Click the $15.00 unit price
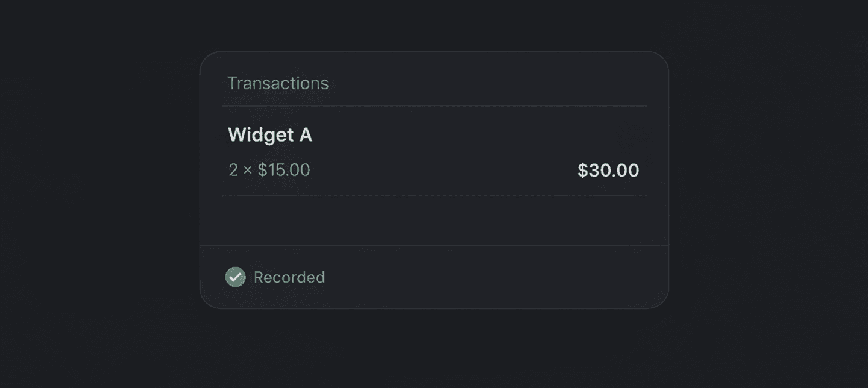Screen dimensions: 868x388 pyautogui.click(x=284, y=171)
